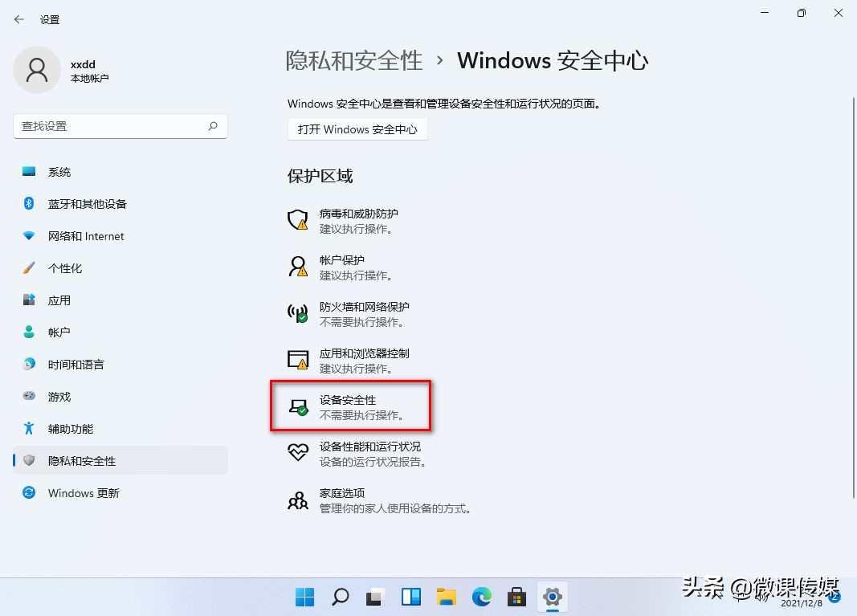Go to Windows 更新 page
Viewport: 857px width, 616px height.
click(120, 492)
